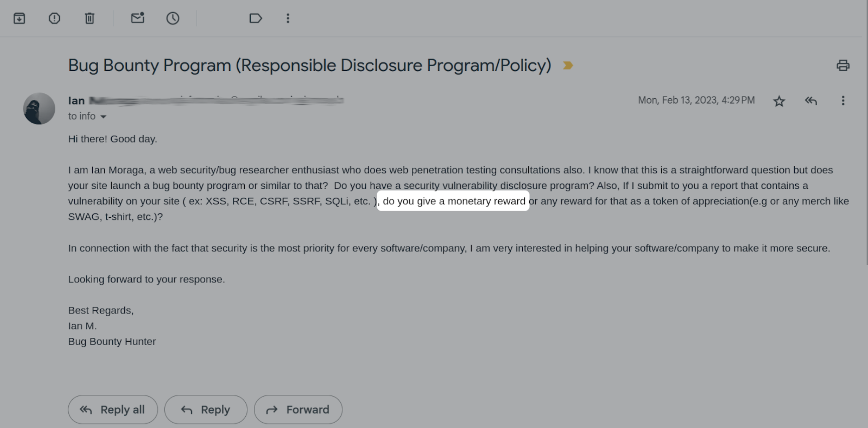Open the toolbar More options menu

(x=287, y=18)
